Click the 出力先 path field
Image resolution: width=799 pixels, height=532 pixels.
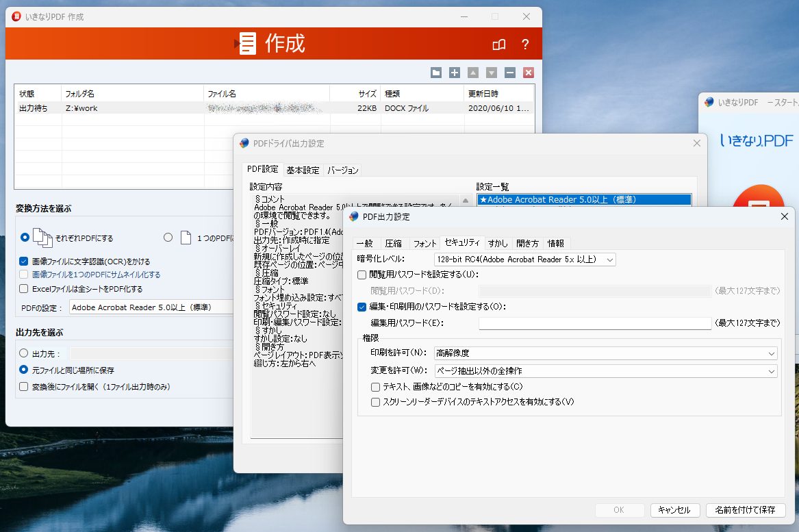pos(152,354)
